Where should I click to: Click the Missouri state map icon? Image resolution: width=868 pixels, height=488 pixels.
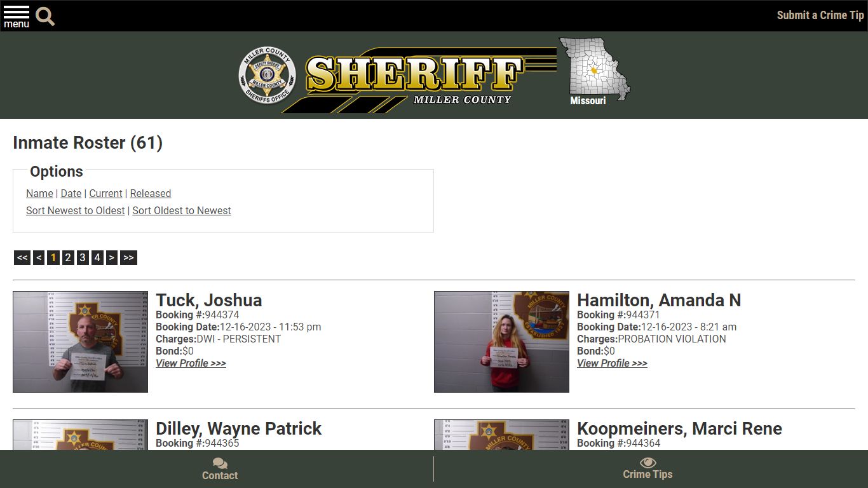[594, 71]
